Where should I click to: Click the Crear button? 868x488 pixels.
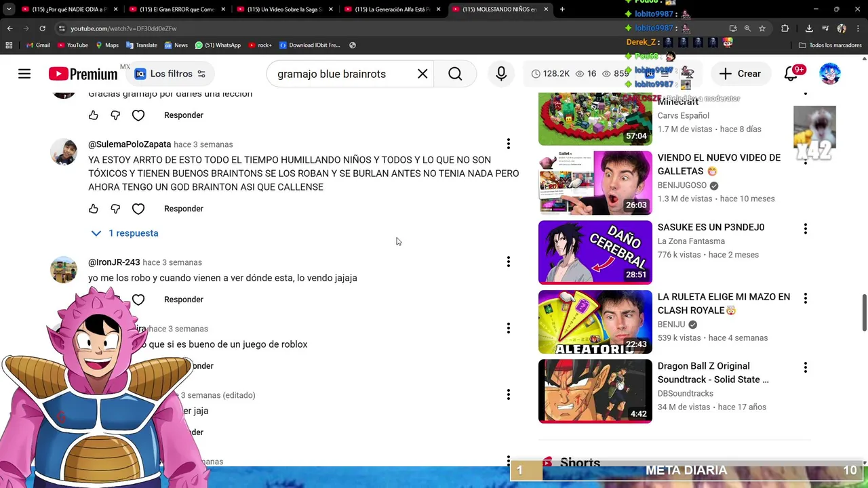(740, 74)
